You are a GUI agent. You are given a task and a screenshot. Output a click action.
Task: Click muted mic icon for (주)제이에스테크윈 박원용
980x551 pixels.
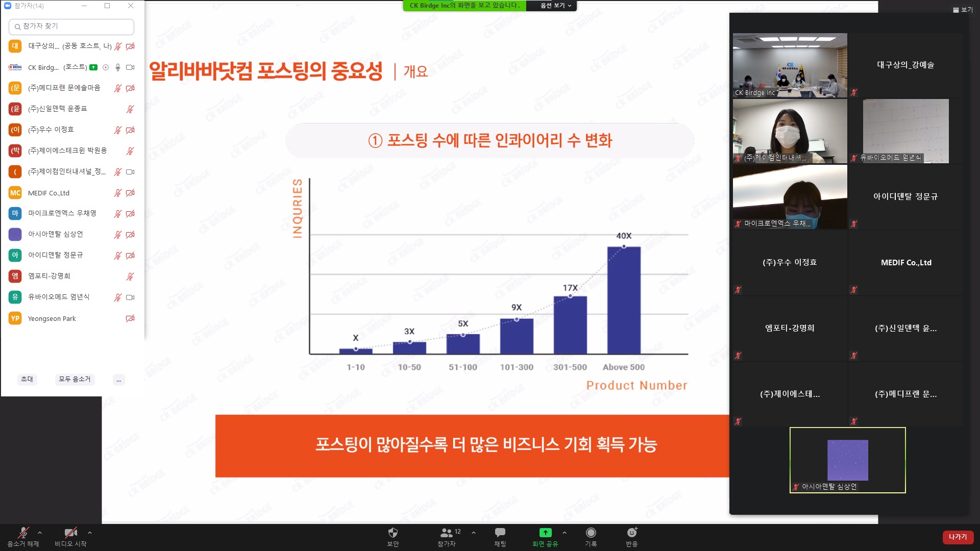pos(130,151)
